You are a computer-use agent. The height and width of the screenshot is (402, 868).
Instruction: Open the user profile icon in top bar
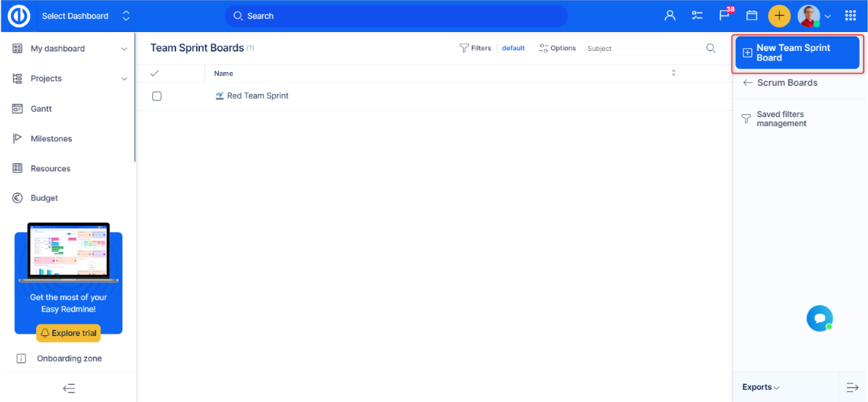coord(670,16)
